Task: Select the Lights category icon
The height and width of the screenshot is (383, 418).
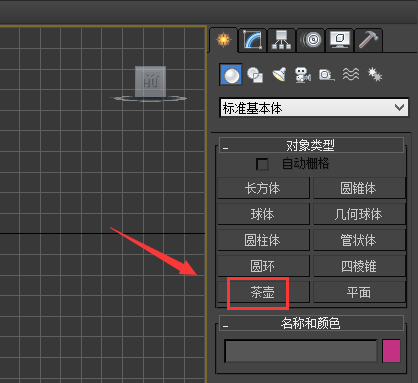Action: tap(279, 75)
